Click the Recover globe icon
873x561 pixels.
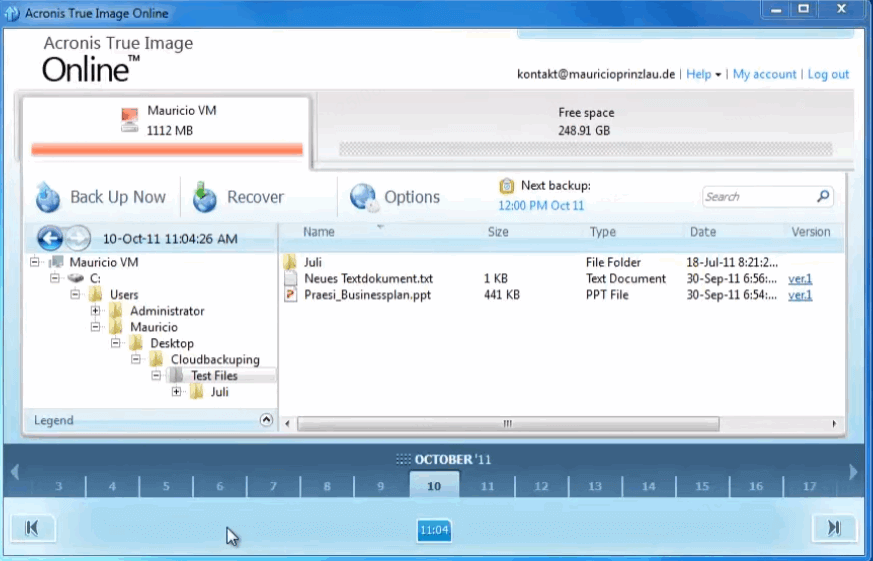tap(204, 196)
